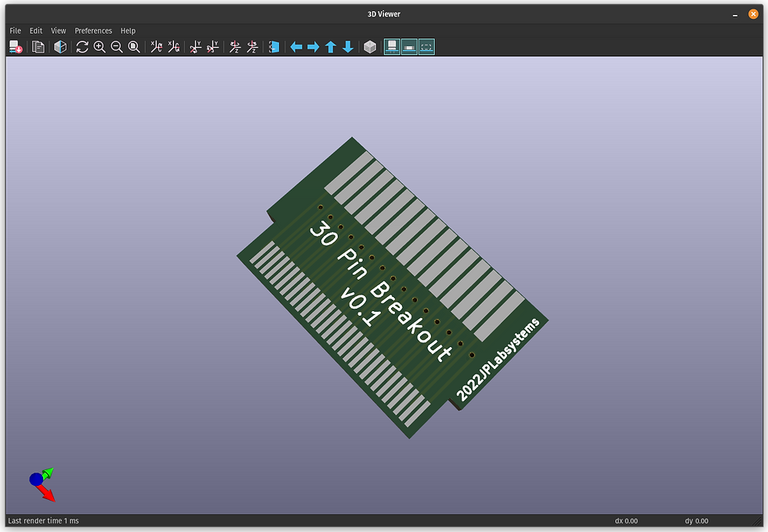The height and width of the screenshot is (532, 768).
Task: Toggle virtual 3D models display
Action: pyautogui.click(x=426, y=47)
